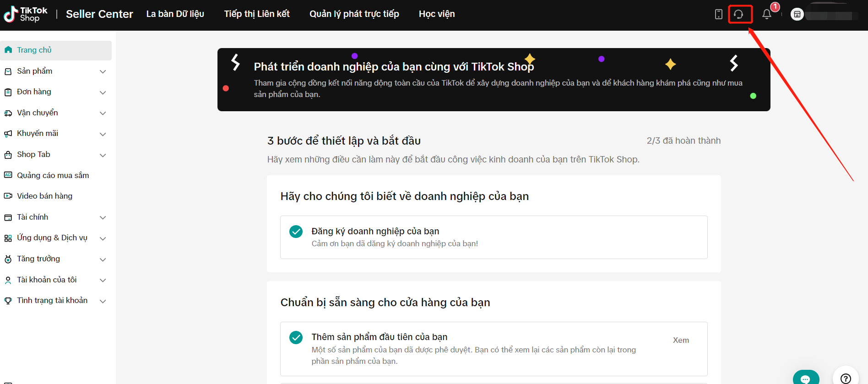Open the headset customer support icon
868x384 pixels.
[x=738, y=14]
